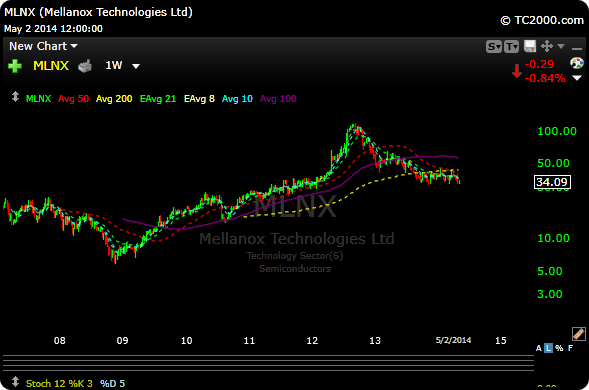
Task: Open the color palette icon
Action: click(x=577, y=63)
